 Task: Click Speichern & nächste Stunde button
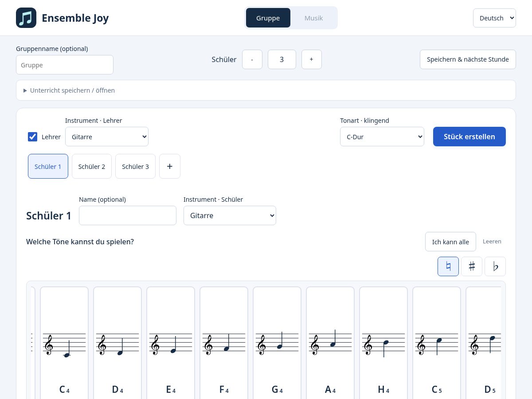[468, 59]
